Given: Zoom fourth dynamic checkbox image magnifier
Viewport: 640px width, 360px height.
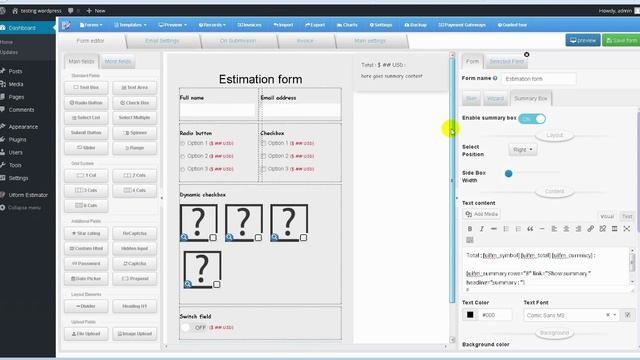Looking at the screenshot, I should coord(188,284).
